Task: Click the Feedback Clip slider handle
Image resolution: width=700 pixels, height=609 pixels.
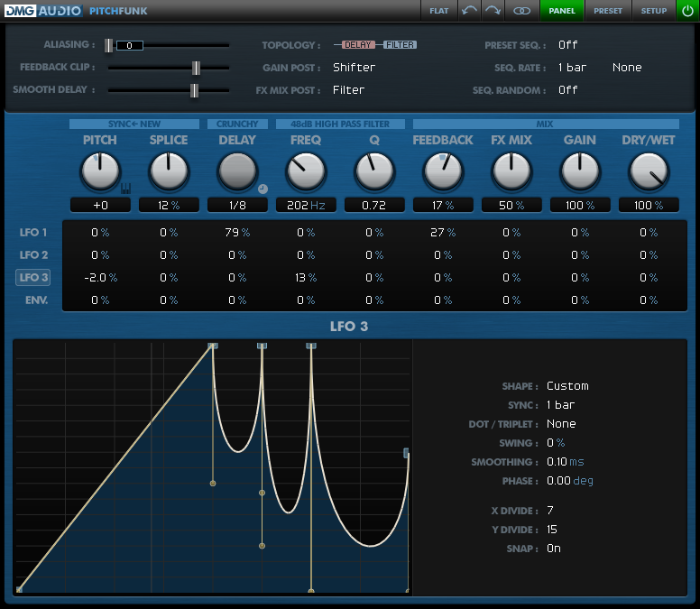Action: click(196, 68)
